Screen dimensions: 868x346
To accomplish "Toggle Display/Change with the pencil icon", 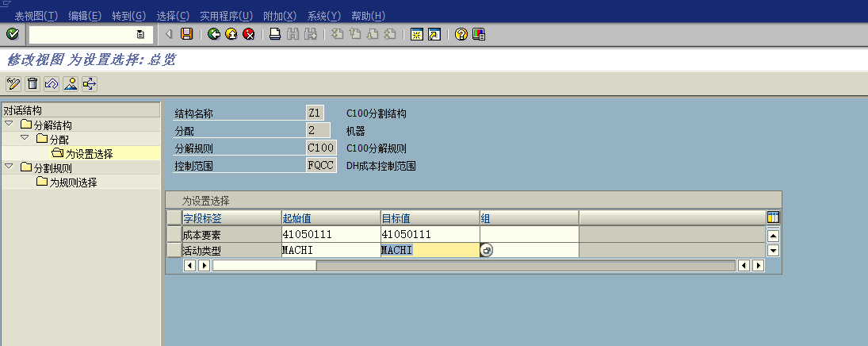I will coord(13,84).
